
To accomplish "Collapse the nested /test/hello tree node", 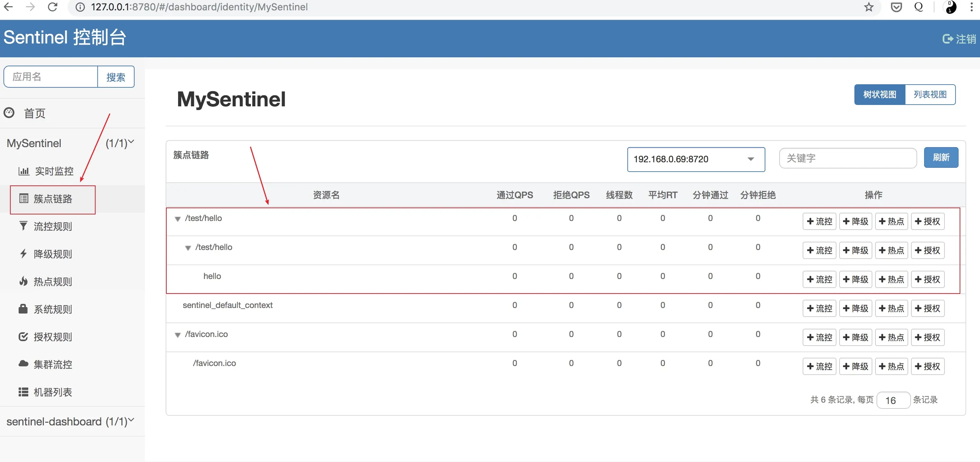I will coord(188,248).
